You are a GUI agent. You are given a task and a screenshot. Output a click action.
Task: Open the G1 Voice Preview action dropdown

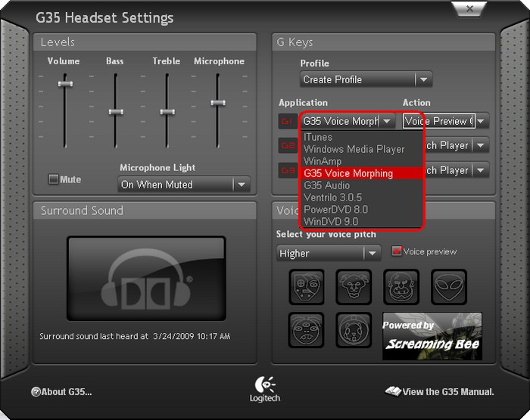[481, 121]
